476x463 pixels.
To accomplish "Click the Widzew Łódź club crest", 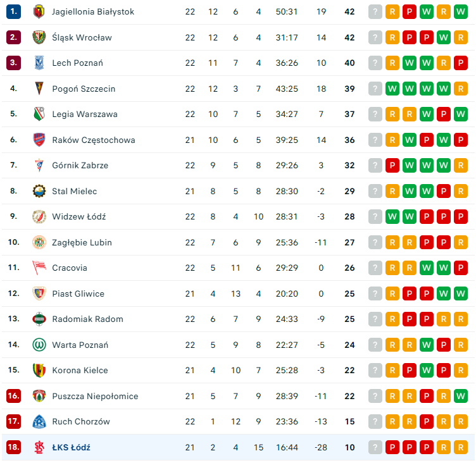I will click(x=39, y=216).
